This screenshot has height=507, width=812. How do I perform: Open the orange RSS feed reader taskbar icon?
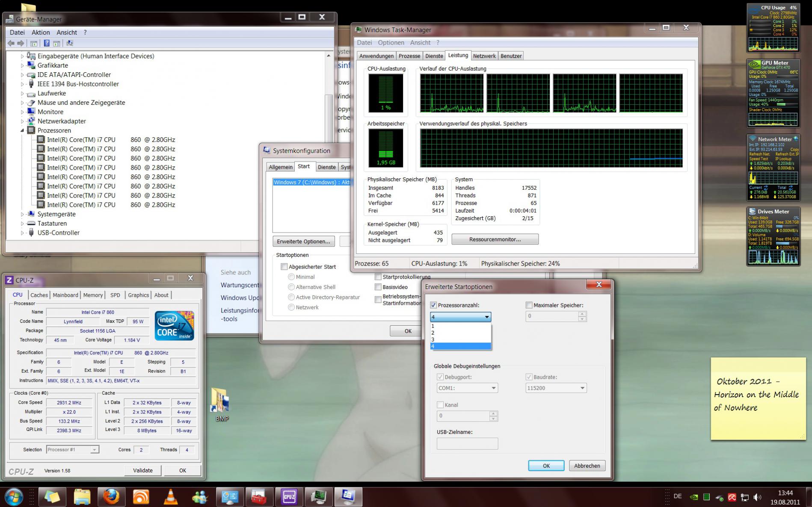[141, 497]
